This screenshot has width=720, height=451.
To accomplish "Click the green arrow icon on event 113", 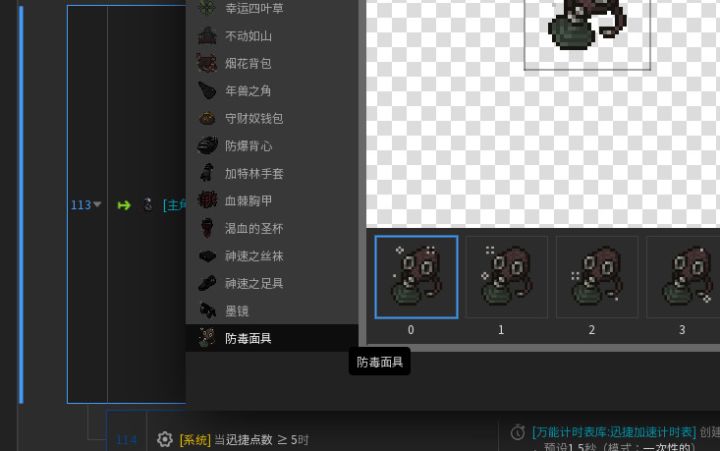I will (x=124, y=205).
